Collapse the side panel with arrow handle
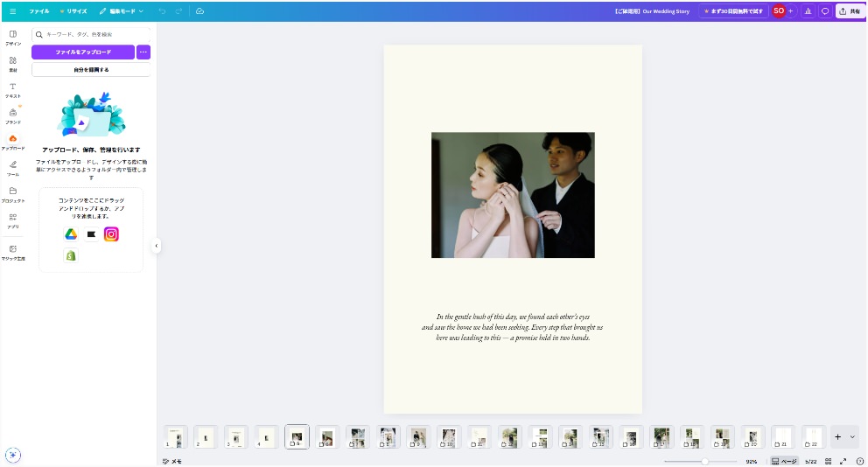The height and width of the screenshot is (467, 868). pos(157,246)
